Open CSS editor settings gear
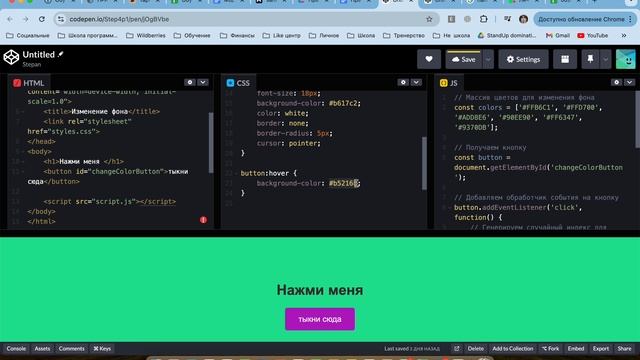This screenshot has height=360, width=640. 403,82
